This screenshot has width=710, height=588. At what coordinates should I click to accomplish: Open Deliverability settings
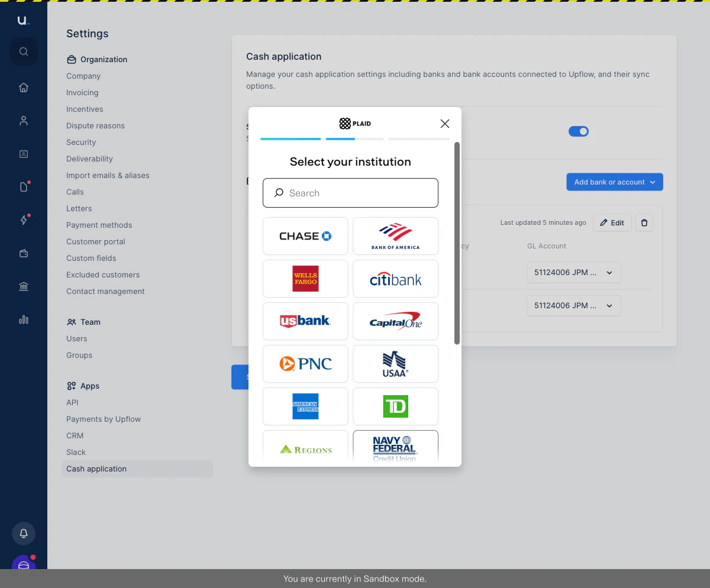tap(89, 159)
